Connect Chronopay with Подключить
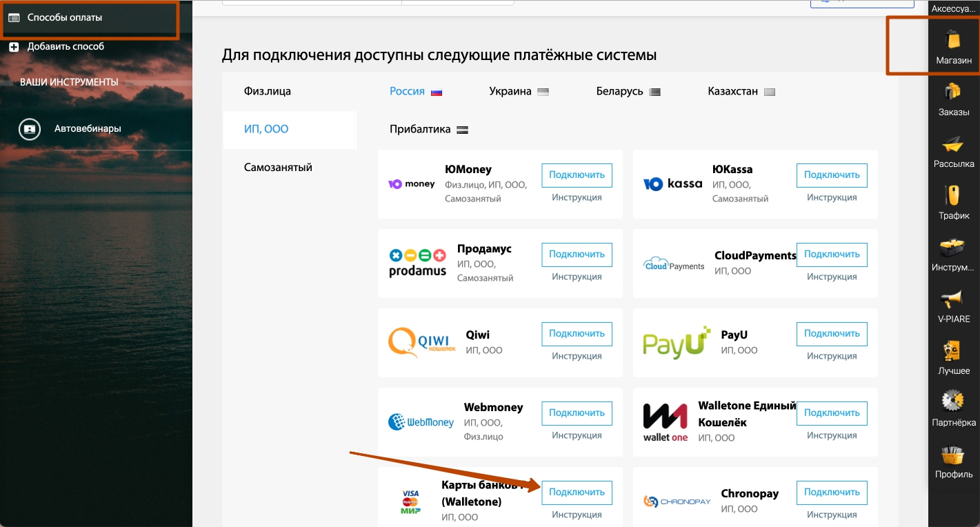The width and height of the screenshot is (980, 527). click(x=832, y=493)
